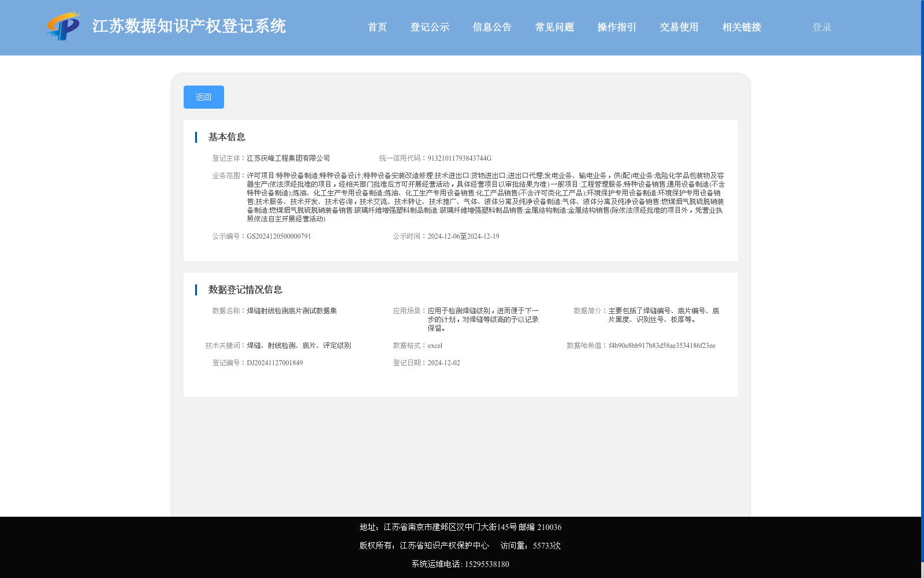Select registration date 2024-12-02

(x=444, y=363)
